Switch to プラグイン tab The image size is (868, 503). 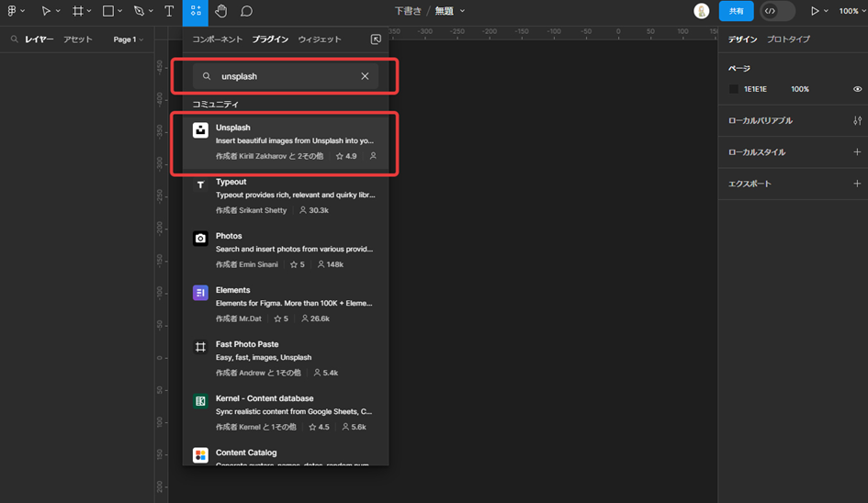(x=270, y=39)
